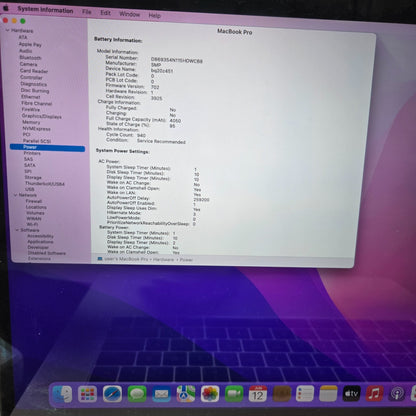Open Music app in dock
This screenshot has width=416, height=416.
[375, 394]
